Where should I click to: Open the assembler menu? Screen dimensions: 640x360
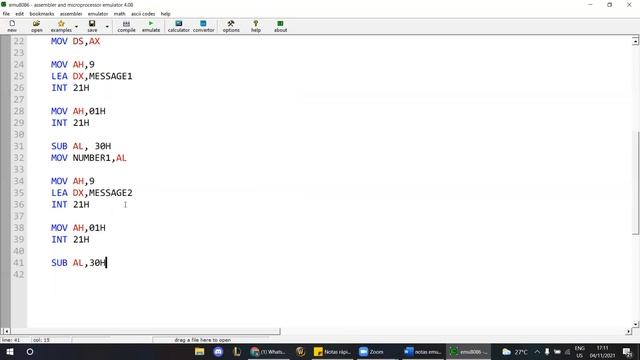[71, 14]
